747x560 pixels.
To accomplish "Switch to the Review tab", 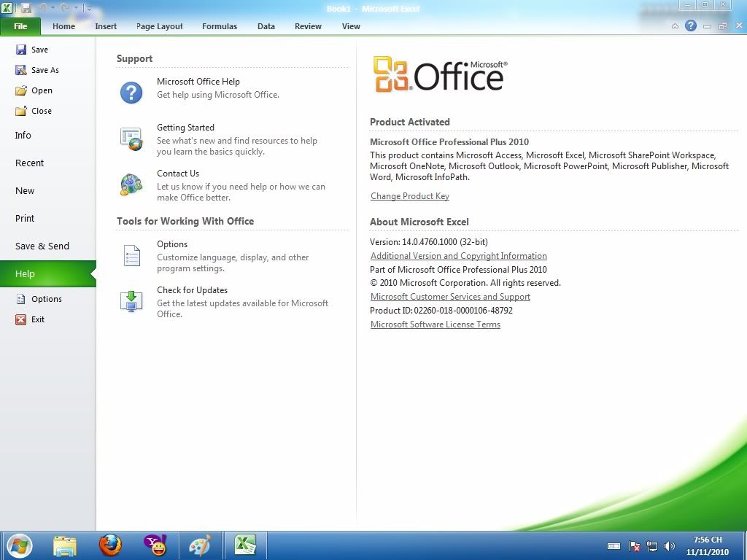I will tap(309, 26).
